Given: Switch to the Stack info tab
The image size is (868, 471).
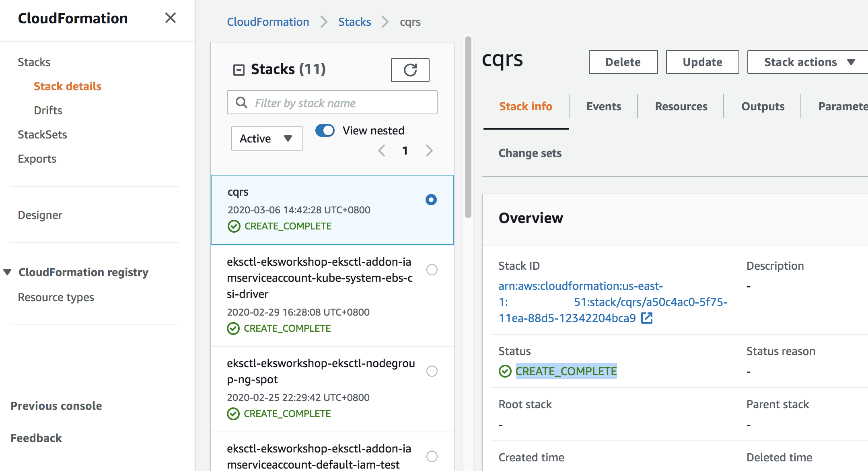Looking at the screenshot, I should click(x=526, y=106).
